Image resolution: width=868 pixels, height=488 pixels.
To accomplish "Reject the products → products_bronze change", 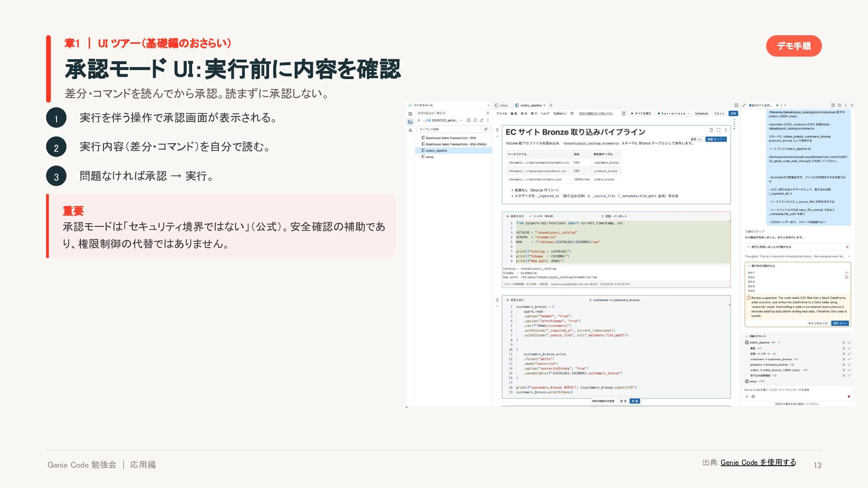I will (x=844, y=365).
